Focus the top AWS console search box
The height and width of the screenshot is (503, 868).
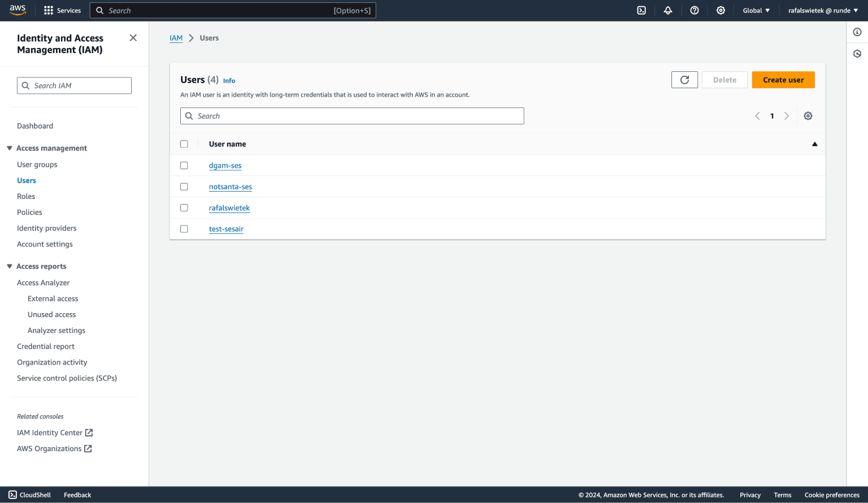point(233,10)
